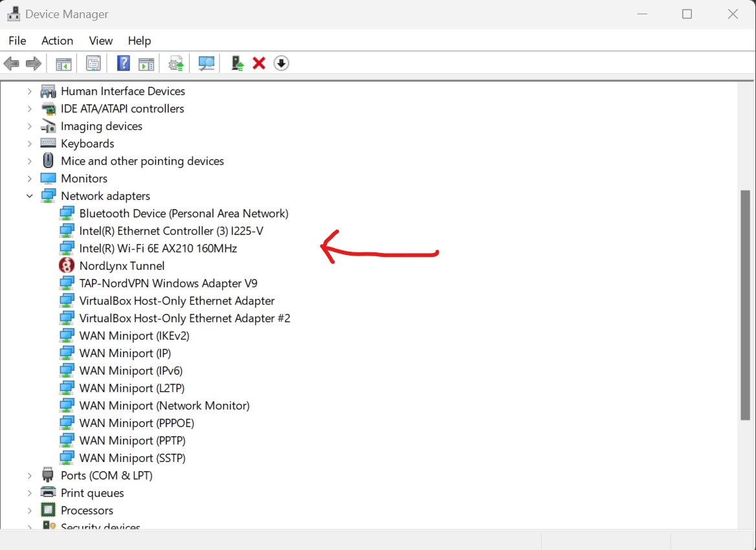Expand the Print queues chevron
This screenshot has height=550, width=756.
coord(29,492)
